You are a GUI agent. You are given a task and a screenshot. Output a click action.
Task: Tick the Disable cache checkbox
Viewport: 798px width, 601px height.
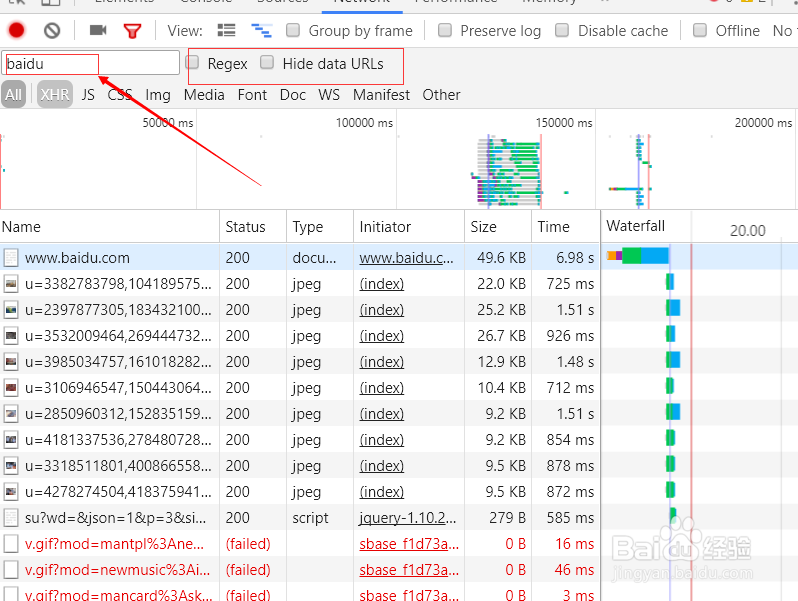pos(562,31)
